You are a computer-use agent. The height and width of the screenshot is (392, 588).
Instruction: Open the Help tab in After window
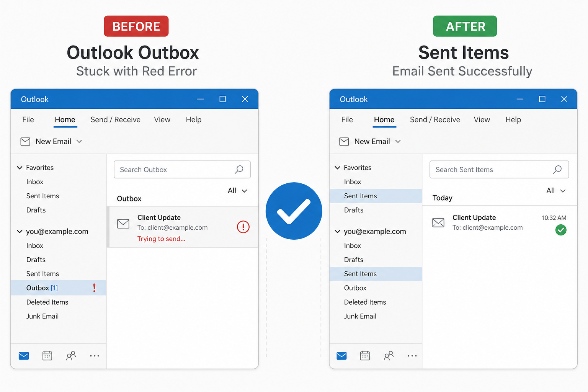pos(513,120)
